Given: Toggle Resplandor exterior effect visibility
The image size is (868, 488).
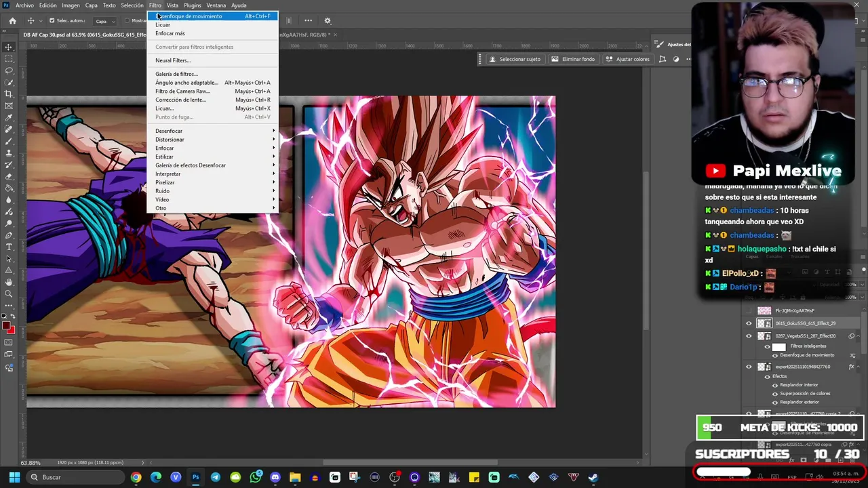Looking at the screenshot, I should coord(775,402).
